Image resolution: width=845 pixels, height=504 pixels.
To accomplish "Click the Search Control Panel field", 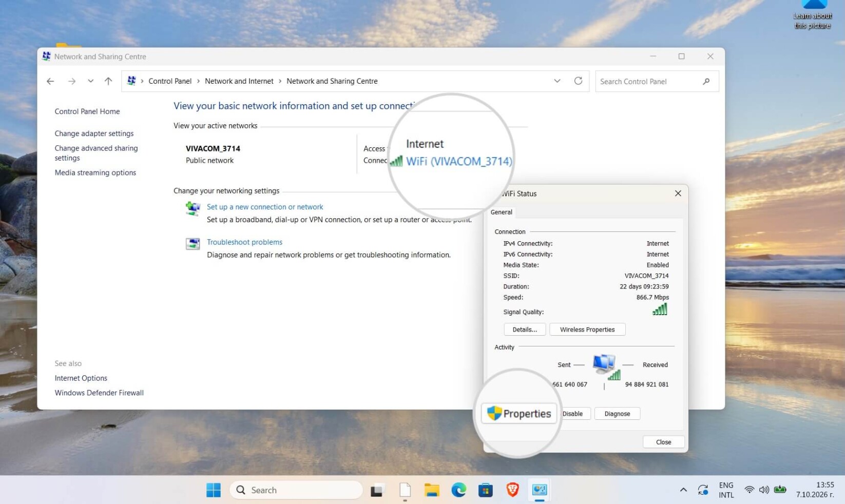I will (x=657, y=81).
